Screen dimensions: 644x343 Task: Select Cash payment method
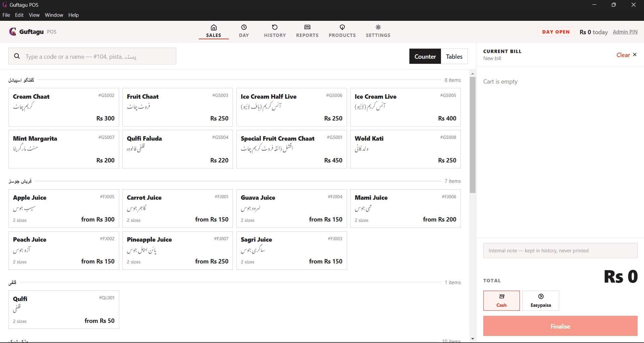point(501,301)
